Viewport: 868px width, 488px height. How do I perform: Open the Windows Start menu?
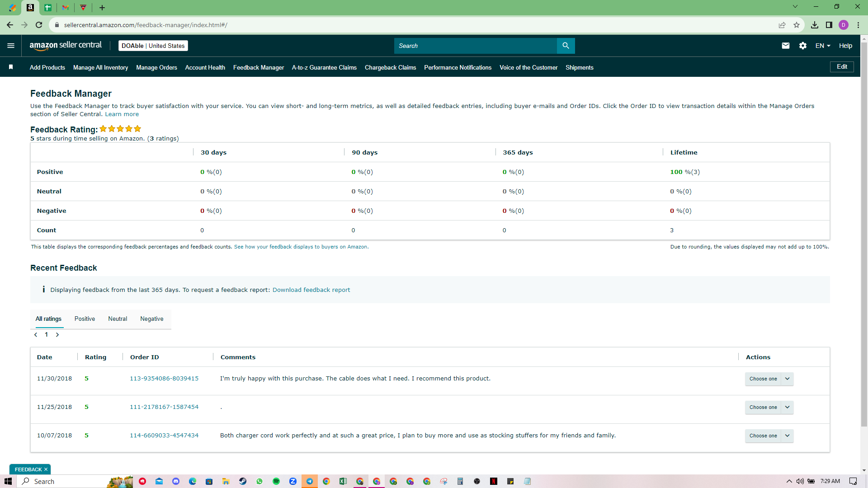click(x=8, y=481)
